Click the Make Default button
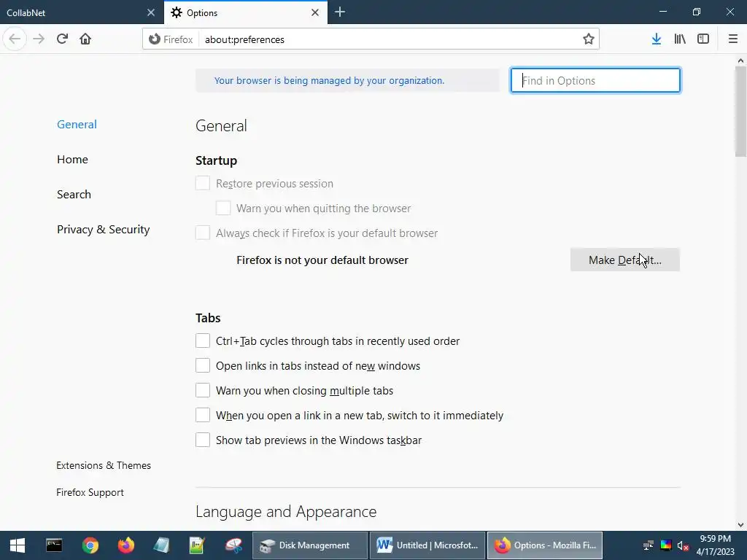The height and width of the screenshot is (560, 747). coord(624,260)
